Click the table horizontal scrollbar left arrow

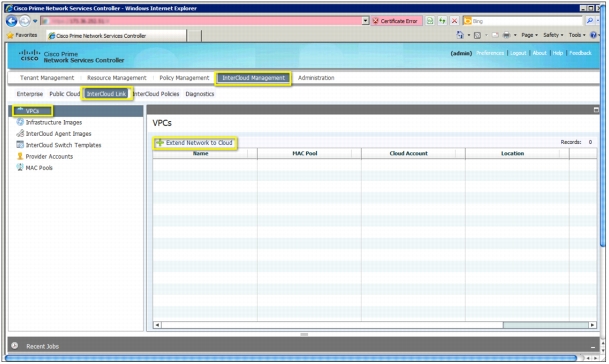point(157,325)
